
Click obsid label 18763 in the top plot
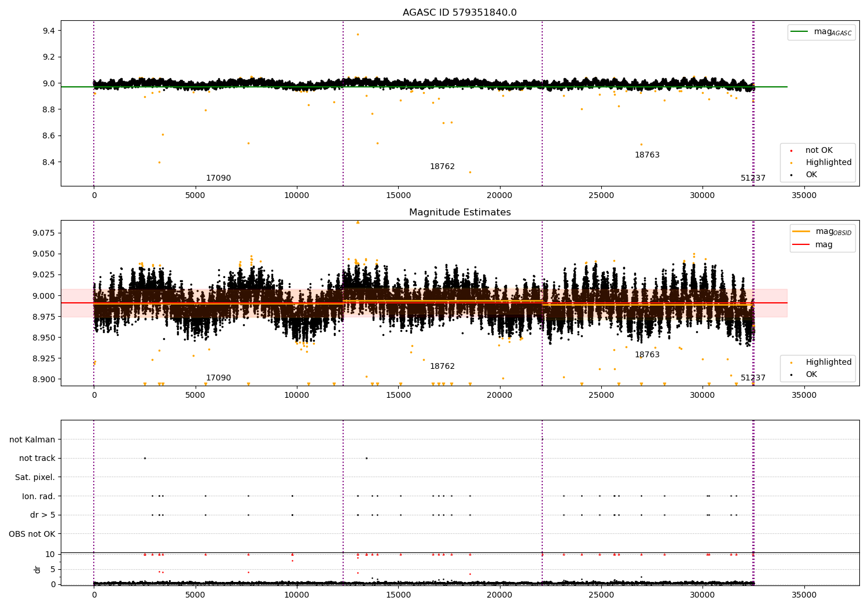pos(647,155)
